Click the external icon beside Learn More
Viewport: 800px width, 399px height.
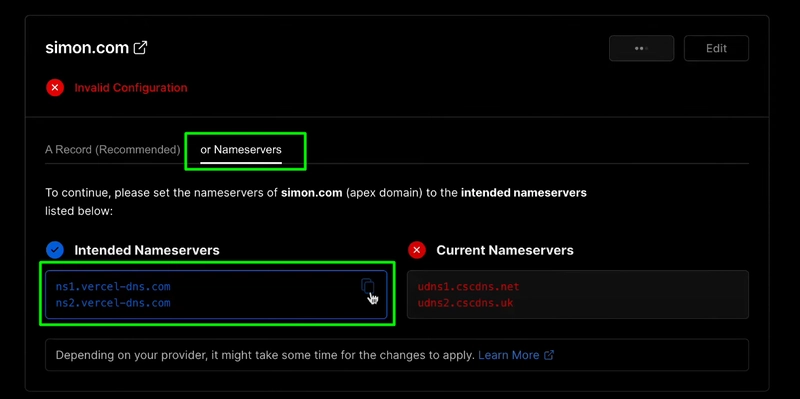549,355
